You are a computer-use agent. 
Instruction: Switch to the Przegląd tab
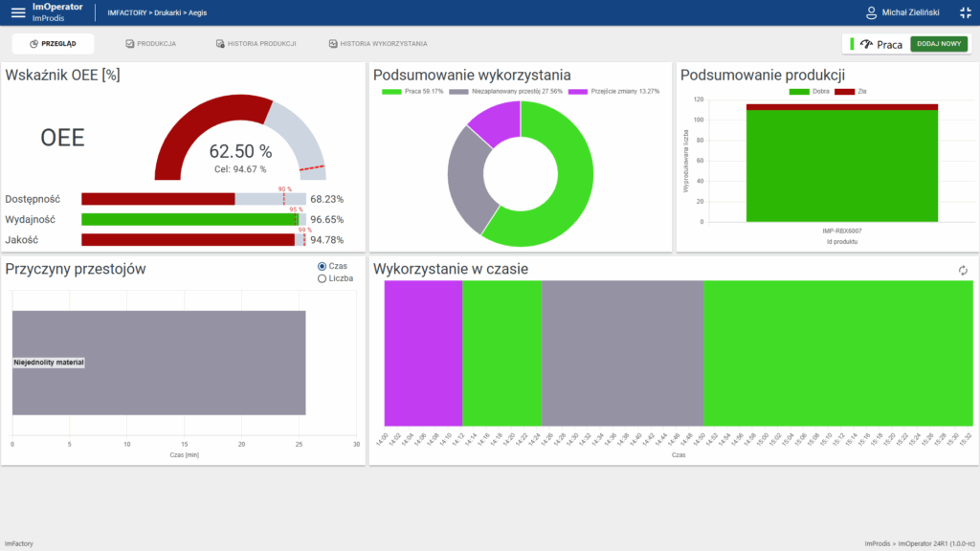[53, 44]
